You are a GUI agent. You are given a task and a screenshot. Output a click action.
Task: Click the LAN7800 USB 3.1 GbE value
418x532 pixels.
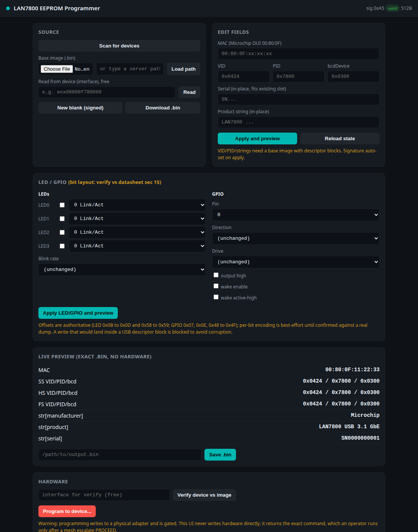click(x=349, y=427)
